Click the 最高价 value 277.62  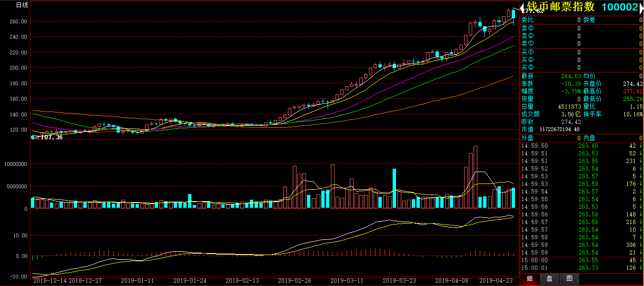pyautogui.click(x=633, y=92)
